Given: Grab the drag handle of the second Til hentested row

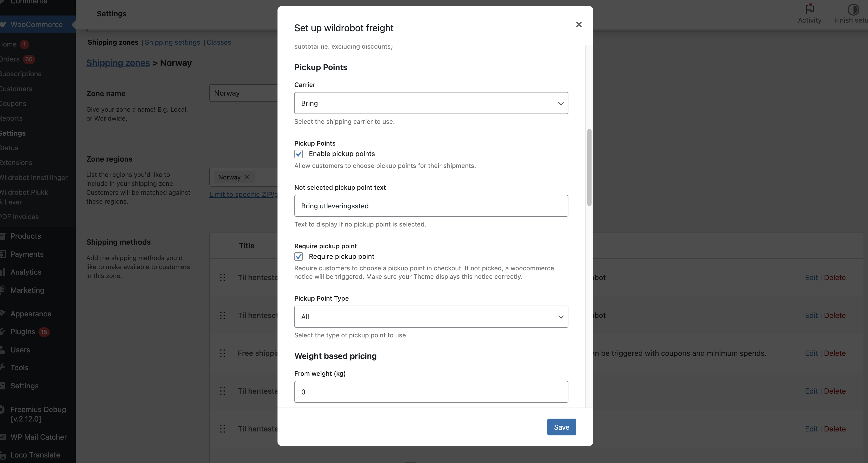Looking at the screenshot, I should click(222, 315).
